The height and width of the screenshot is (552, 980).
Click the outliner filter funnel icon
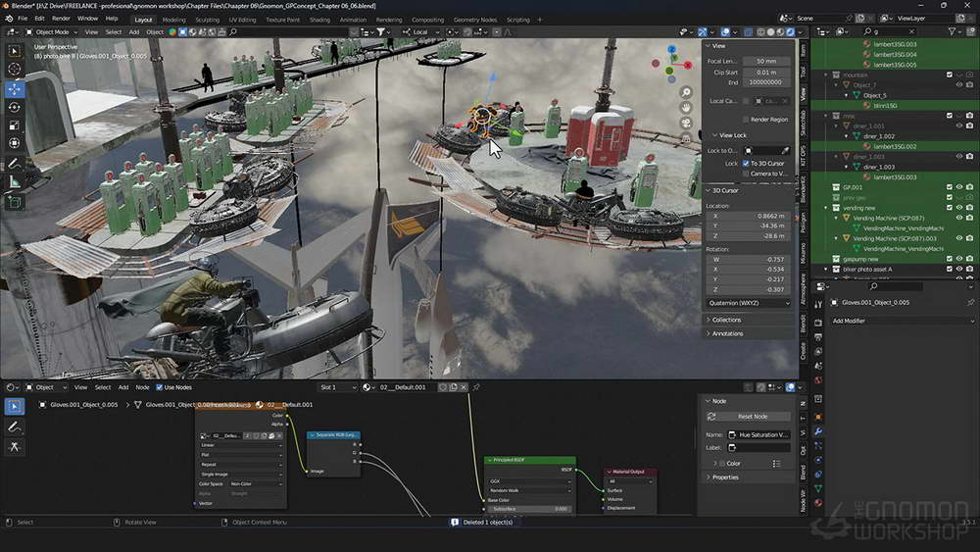tap(952, 31)
